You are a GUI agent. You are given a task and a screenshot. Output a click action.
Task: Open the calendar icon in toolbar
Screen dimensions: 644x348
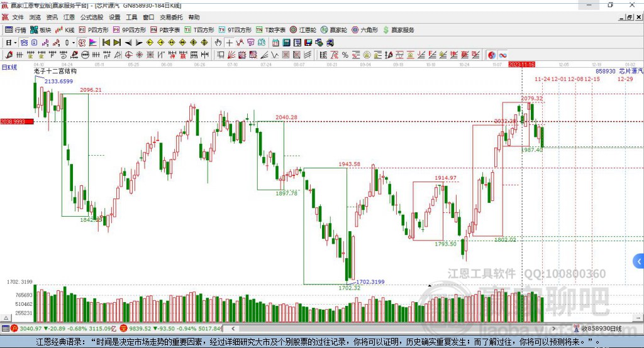click(275, 43)
